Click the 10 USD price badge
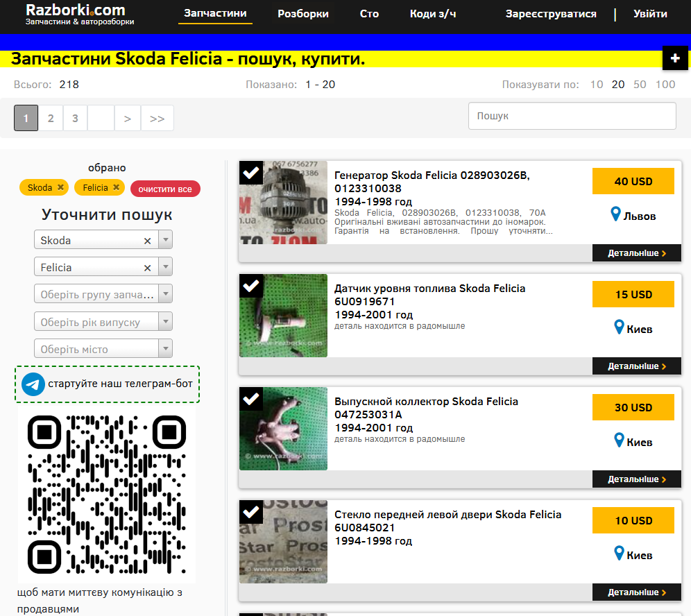The width and height of the screenshot is (691, 616). [633, 520]
